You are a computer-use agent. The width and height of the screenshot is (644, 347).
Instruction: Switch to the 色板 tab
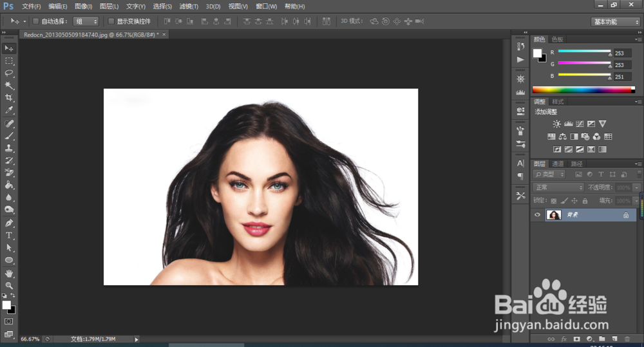[557, 39]
